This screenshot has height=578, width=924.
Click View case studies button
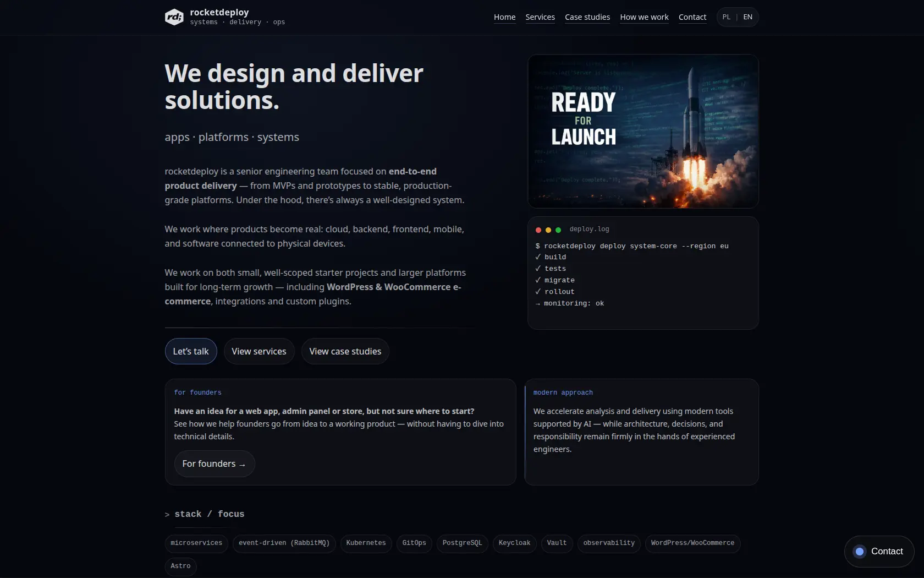pyautogui.click(x=345, y=351)
